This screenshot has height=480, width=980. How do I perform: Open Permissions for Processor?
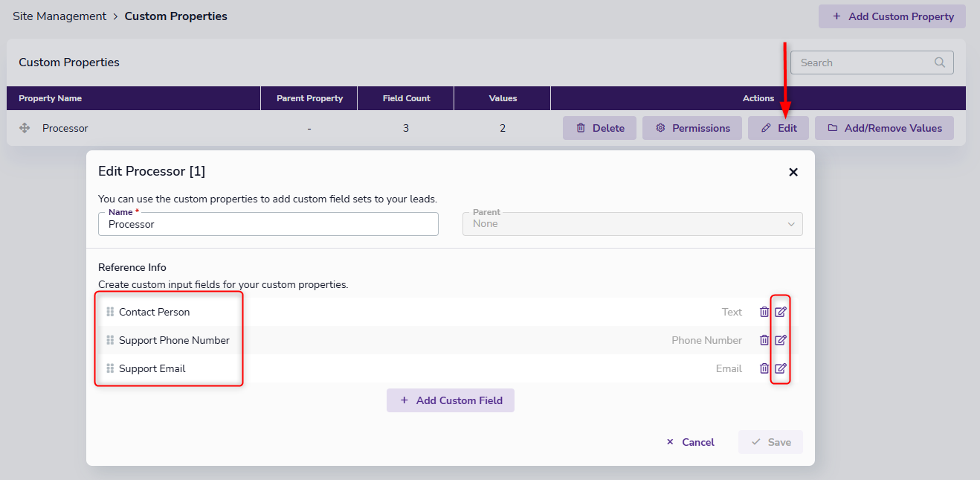pyautogui.click(x=692, y=128)
